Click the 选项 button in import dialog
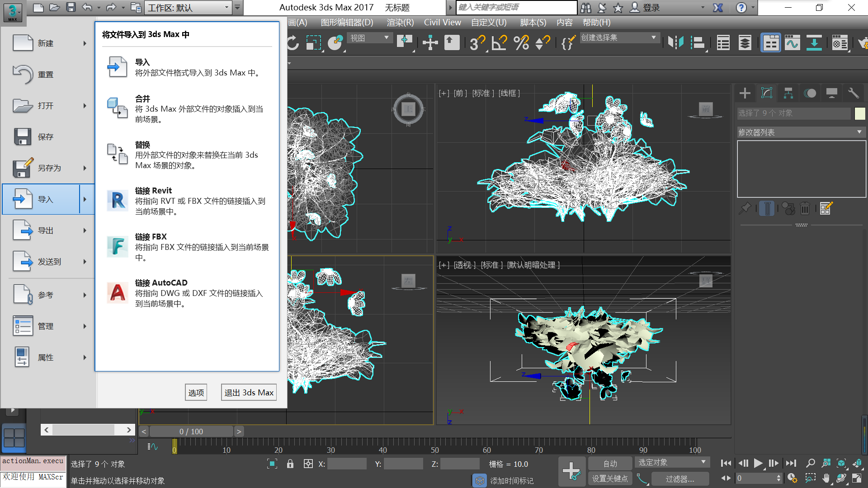The width and height of the screenshot is (868, 488). pos(196,392)
